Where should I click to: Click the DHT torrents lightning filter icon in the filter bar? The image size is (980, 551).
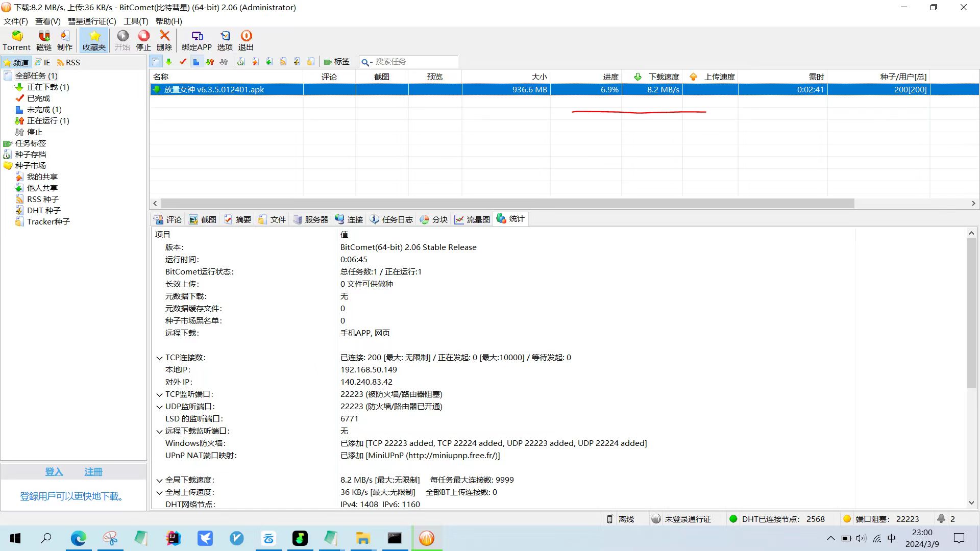[297, 62]
